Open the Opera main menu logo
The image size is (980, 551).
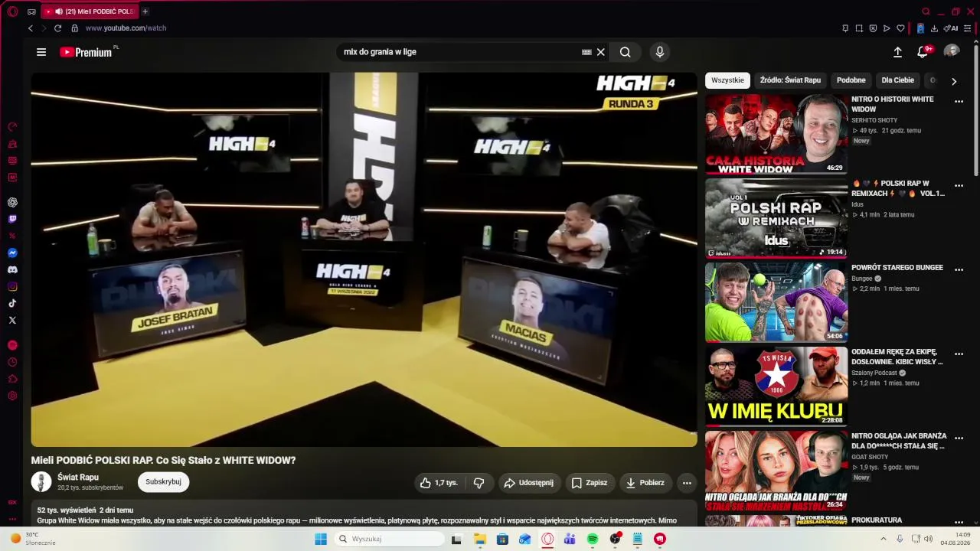[12, 11]
